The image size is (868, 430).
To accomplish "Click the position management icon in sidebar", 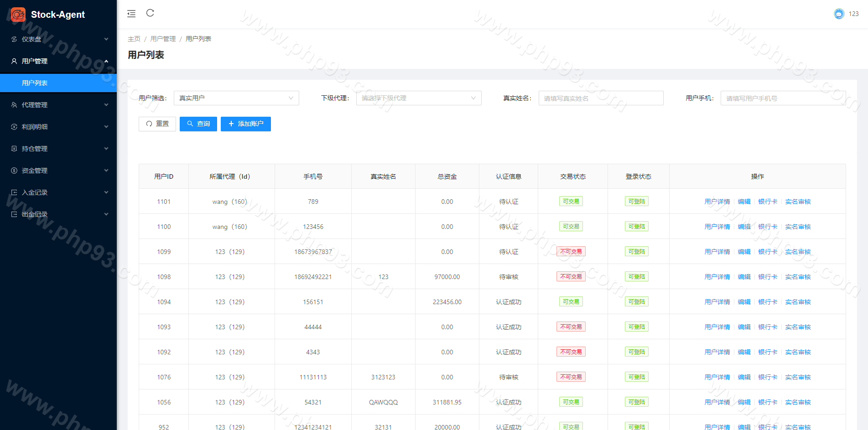I will click(14, 149).
